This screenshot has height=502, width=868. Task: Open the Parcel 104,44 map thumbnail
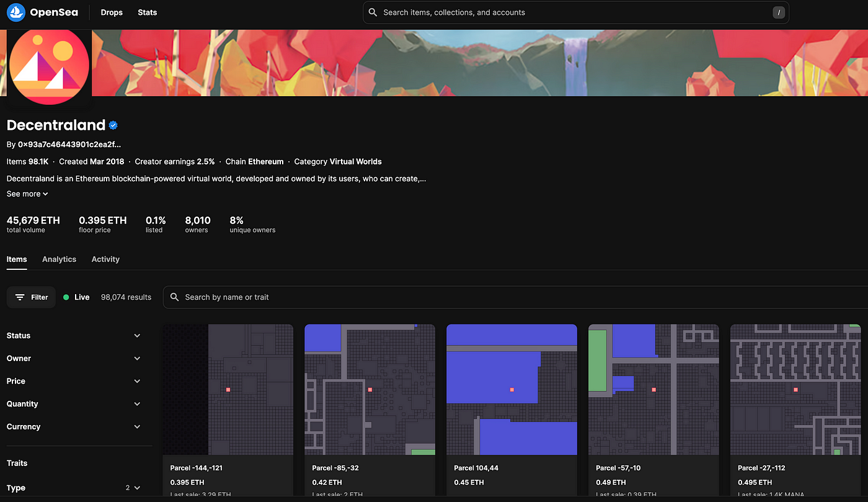(512, 390)
